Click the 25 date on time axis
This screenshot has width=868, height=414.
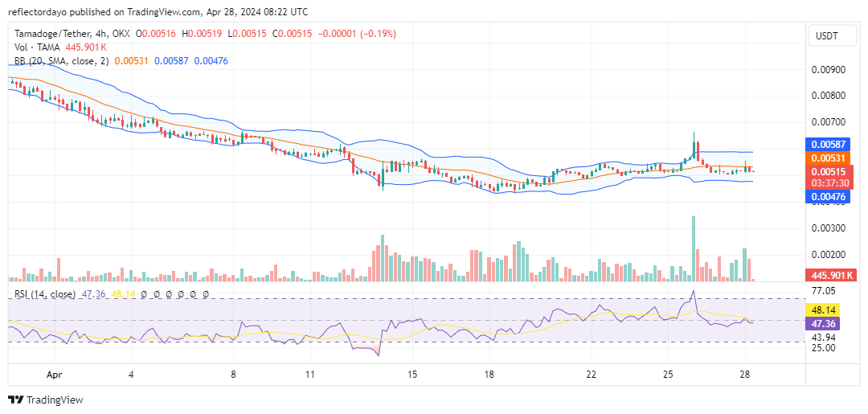668,374
